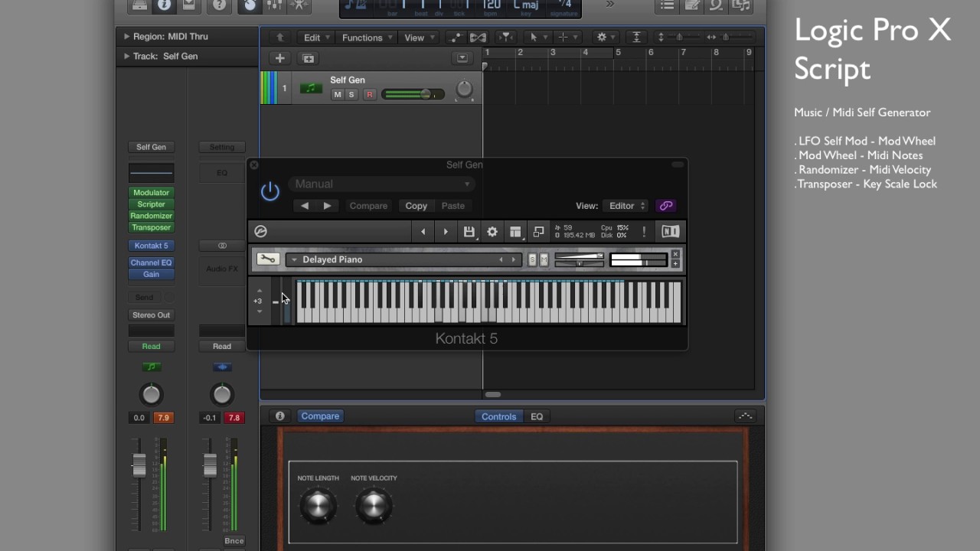Open Kontakt workspace layout icon

tap(515, 231)
